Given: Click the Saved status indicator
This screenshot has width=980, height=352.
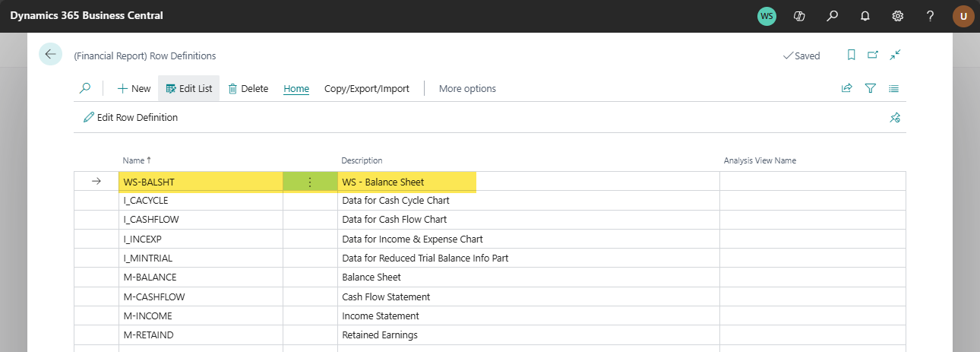Looking at the screenshot, I should pos(801,55).
